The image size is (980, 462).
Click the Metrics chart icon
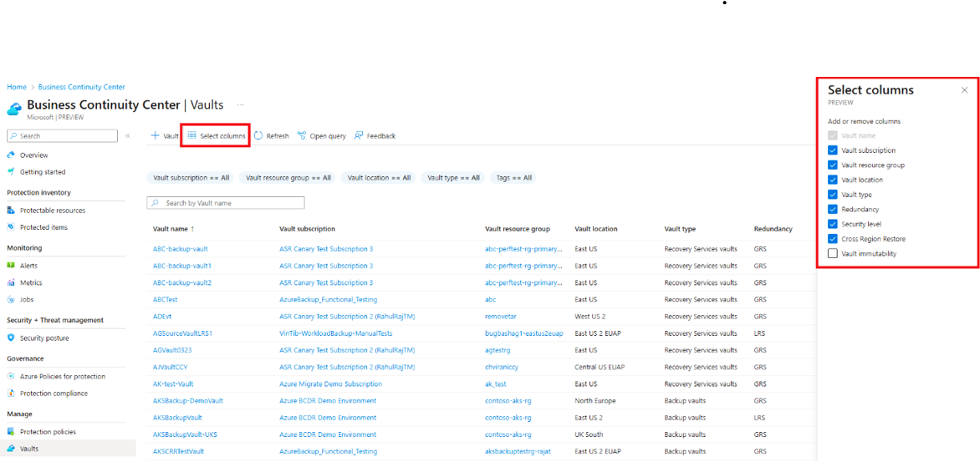tap(11, 282)
